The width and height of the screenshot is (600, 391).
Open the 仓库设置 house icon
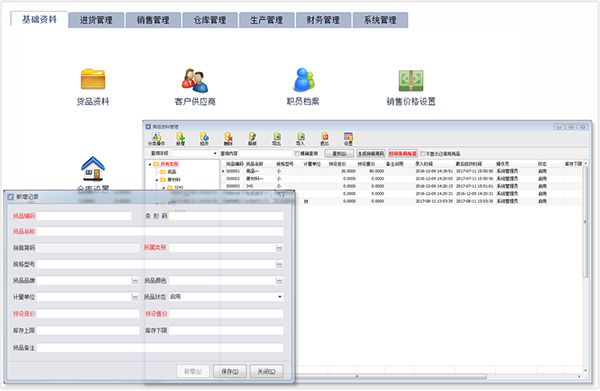pyautogui.click(x=93, y=168)
